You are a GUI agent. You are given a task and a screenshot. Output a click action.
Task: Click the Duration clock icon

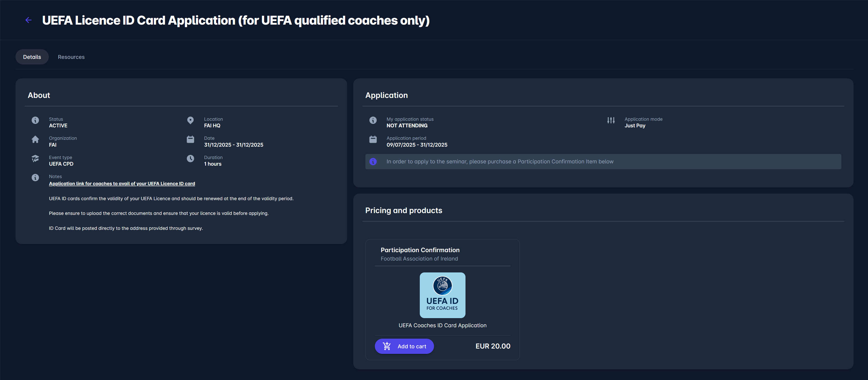click(190, 159)
